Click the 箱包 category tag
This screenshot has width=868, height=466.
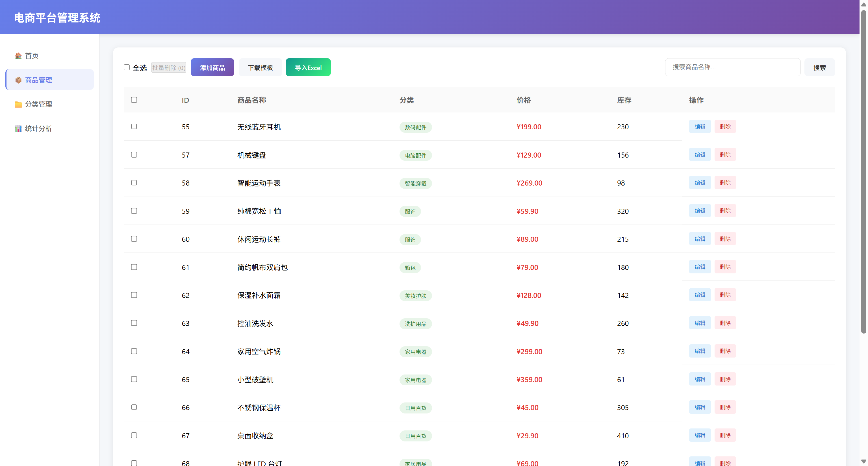[410, 268]
